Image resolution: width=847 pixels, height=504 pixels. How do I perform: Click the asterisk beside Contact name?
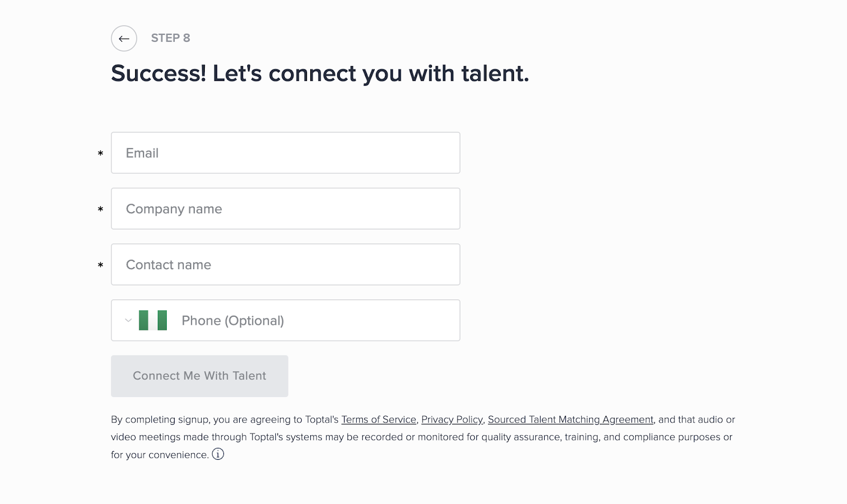tap(101, 265)
